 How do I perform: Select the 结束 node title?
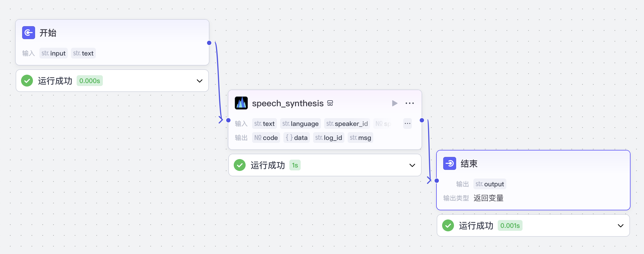469,164
